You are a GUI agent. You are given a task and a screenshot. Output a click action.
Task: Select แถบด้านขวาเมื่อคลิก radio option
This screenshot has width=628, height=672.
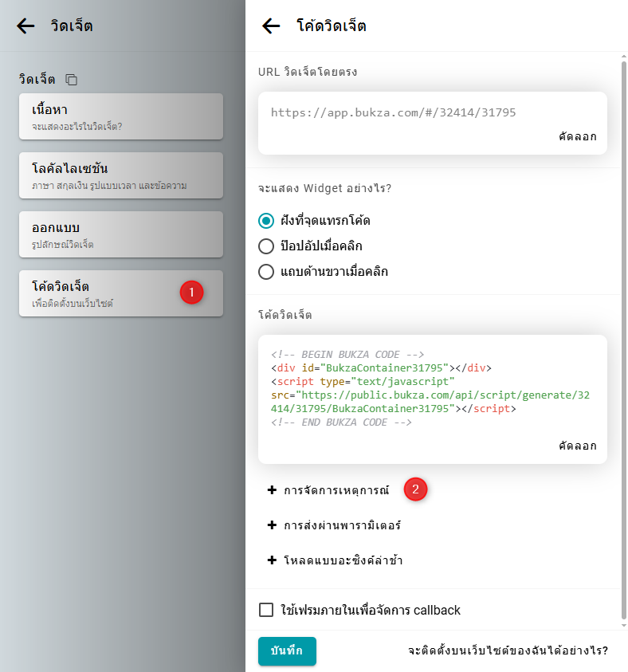267,271
